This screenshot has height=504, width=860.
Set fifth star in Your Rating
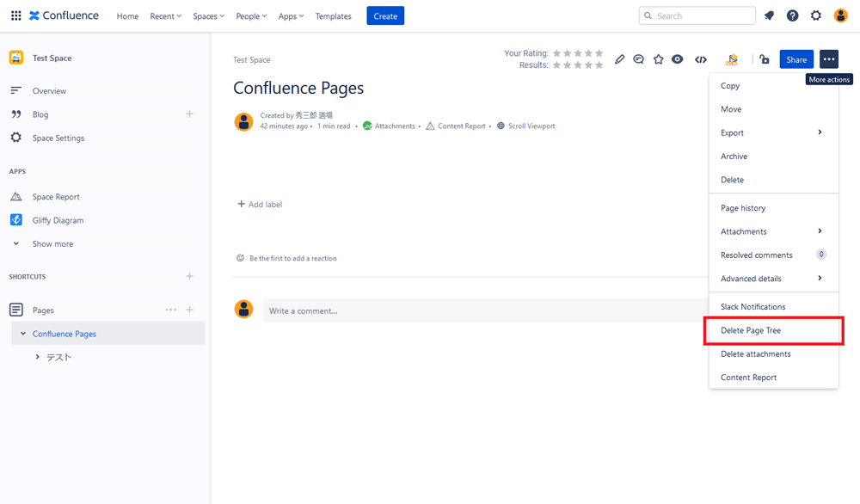pyautogui.click(x=599, y=53)
